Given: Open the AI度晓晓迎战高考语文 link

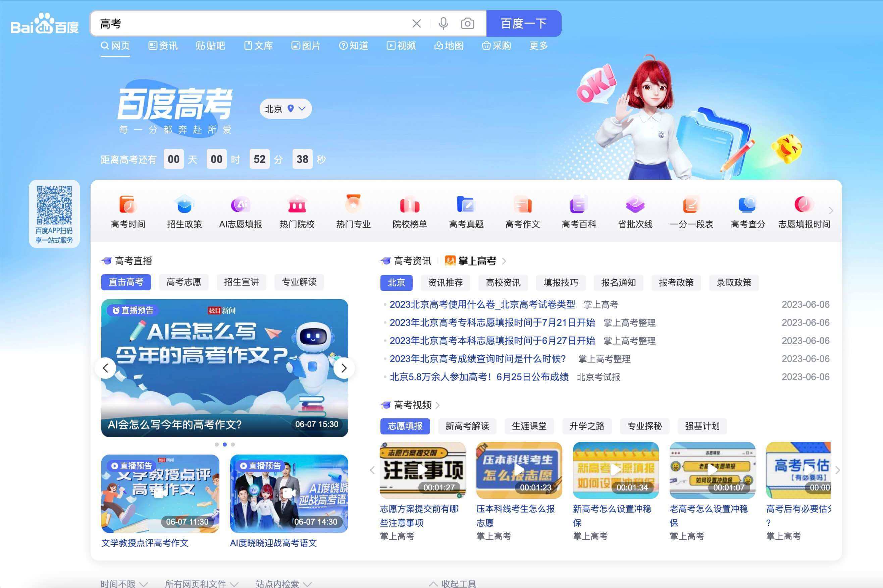Looking at the screenshot, I should 273,543.
